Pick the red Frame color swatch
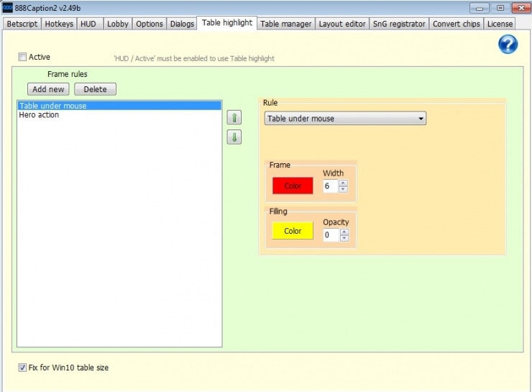Viewport: 532px width, 392px height. coord(293,186)
